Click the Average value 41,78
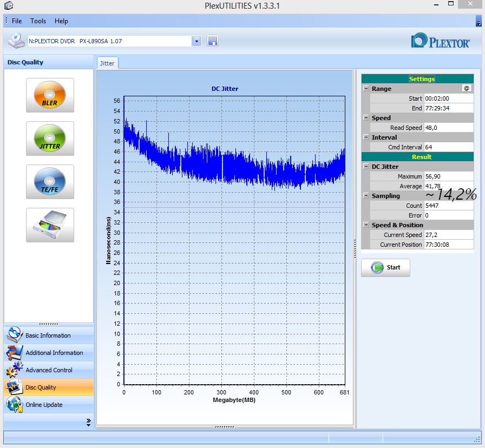 (449, 186)
